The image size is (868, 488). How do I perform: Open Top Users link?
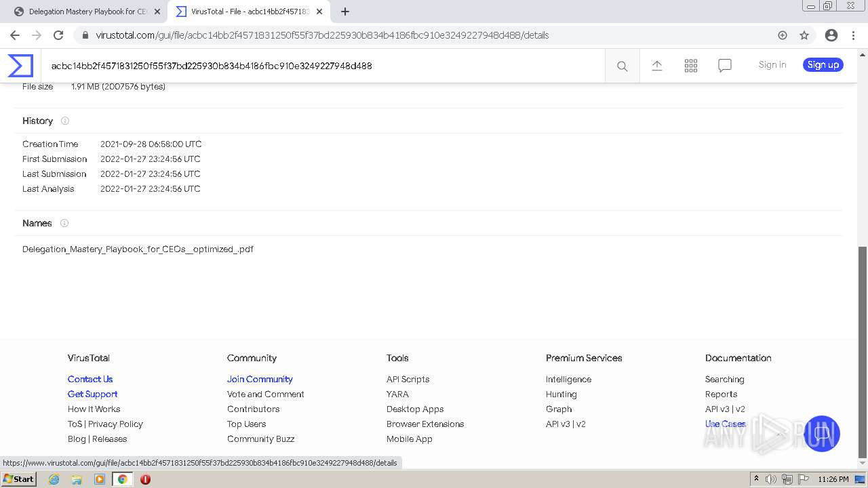pyautogui.click(x=246, y=424)
